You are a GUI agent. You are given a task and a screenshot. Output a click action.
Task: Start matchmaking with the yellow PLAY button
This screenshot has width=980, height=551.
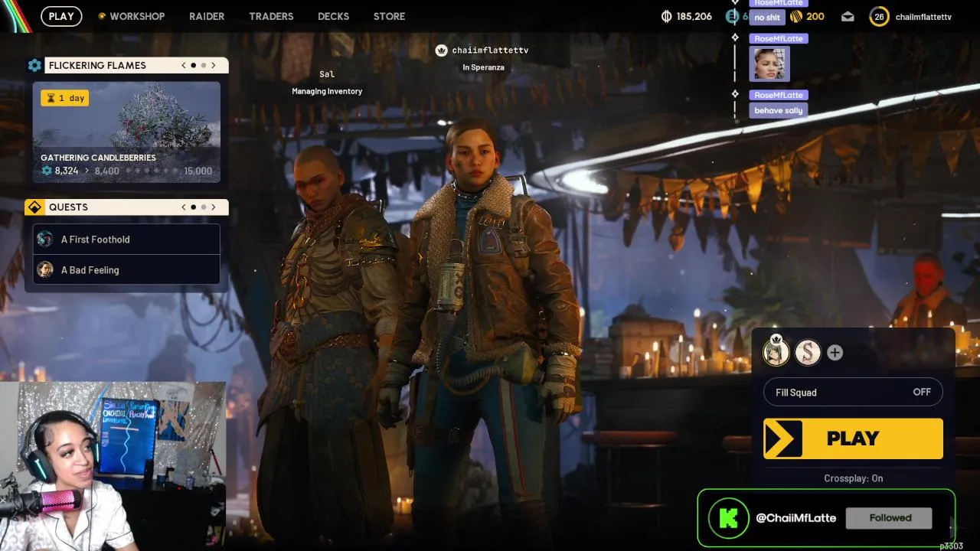(x=853, y=439)
